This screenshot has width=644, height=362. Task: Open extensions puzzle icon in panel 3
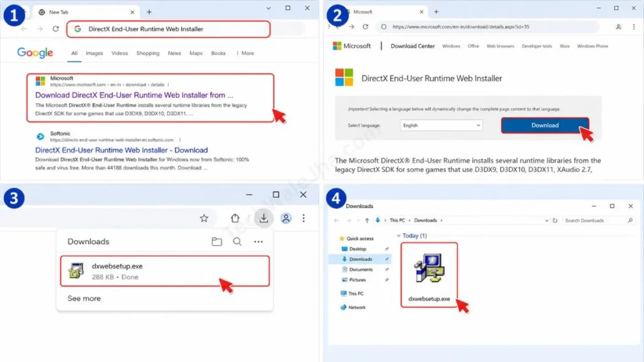click(235, 218)
